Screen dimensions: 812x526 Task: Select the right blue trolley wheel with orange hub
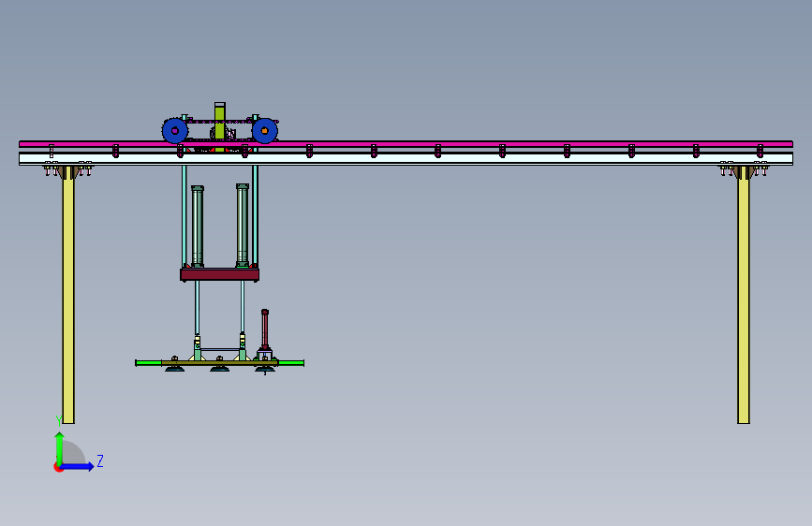(x=265, y=130)
